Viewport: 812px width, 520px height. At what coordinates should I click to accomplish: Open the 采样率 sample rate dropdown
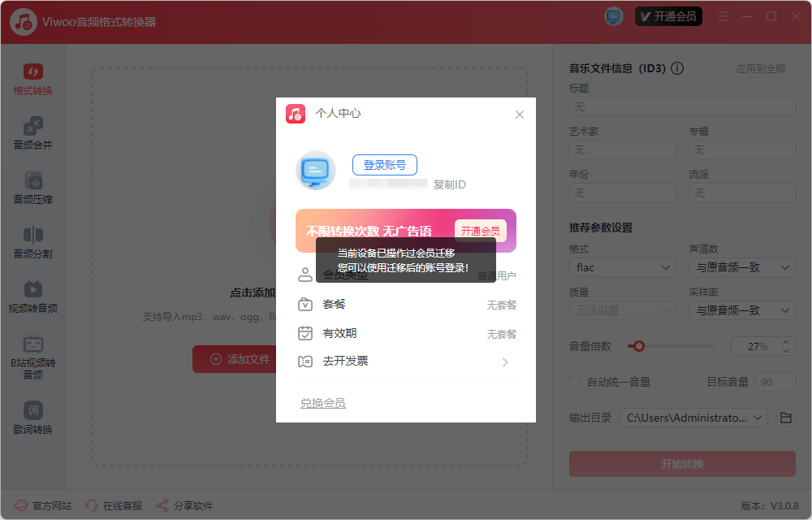[x=741, y=310]
